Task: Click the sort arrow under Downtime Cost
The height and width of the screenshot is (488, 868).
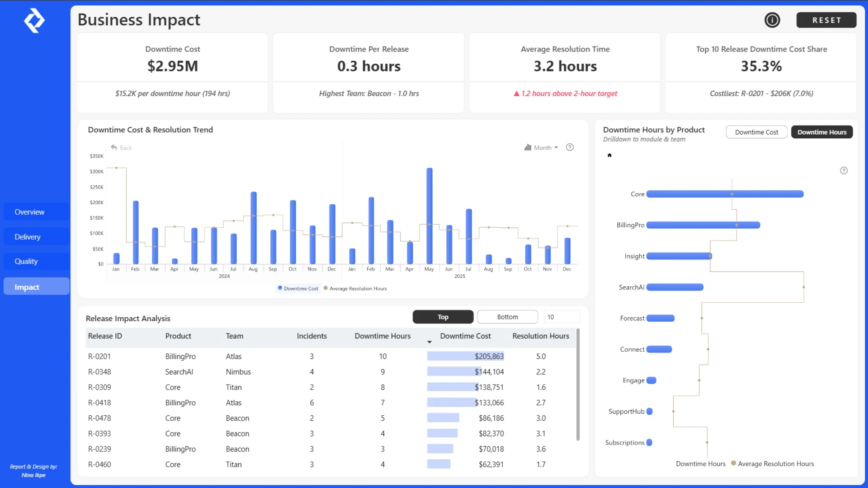Action: pyautogui.click(x=429, y=342)
